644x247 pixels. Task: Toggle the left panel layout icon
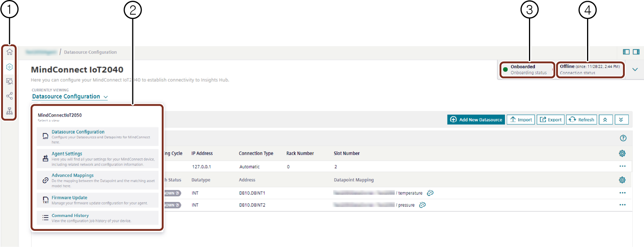626,52
